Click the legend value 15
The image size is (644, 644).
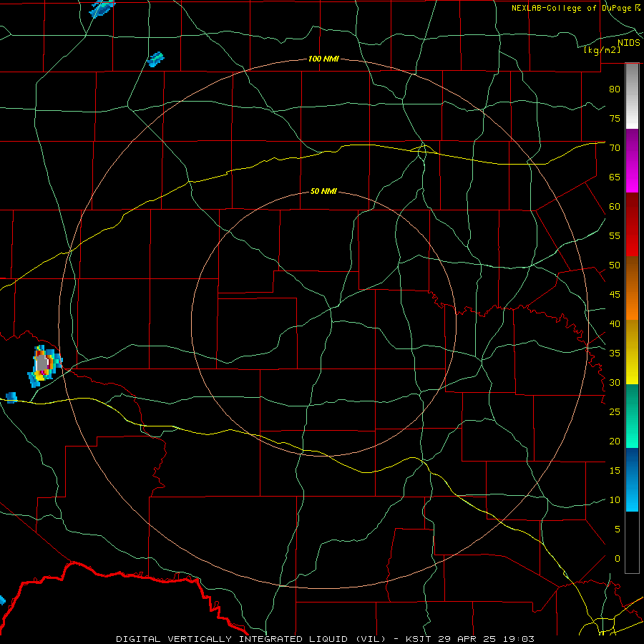tap(615, 471)
